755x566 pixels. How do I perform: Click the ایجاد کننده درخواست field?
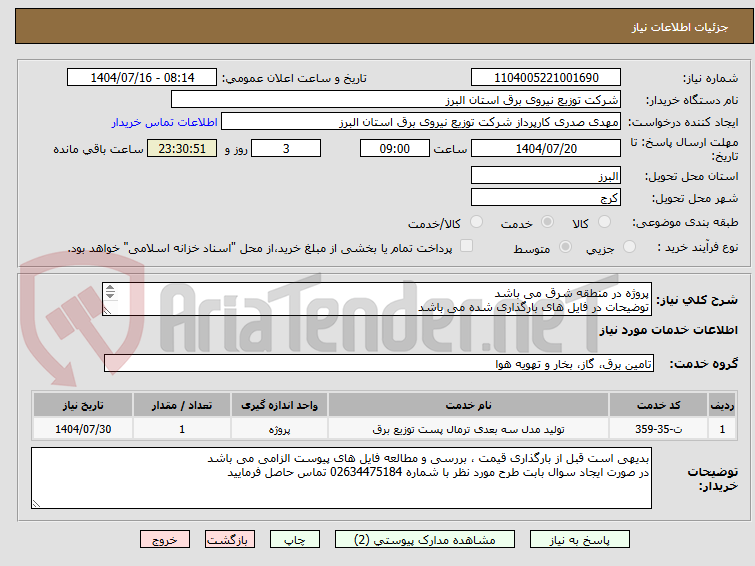[x=421, y=122]
